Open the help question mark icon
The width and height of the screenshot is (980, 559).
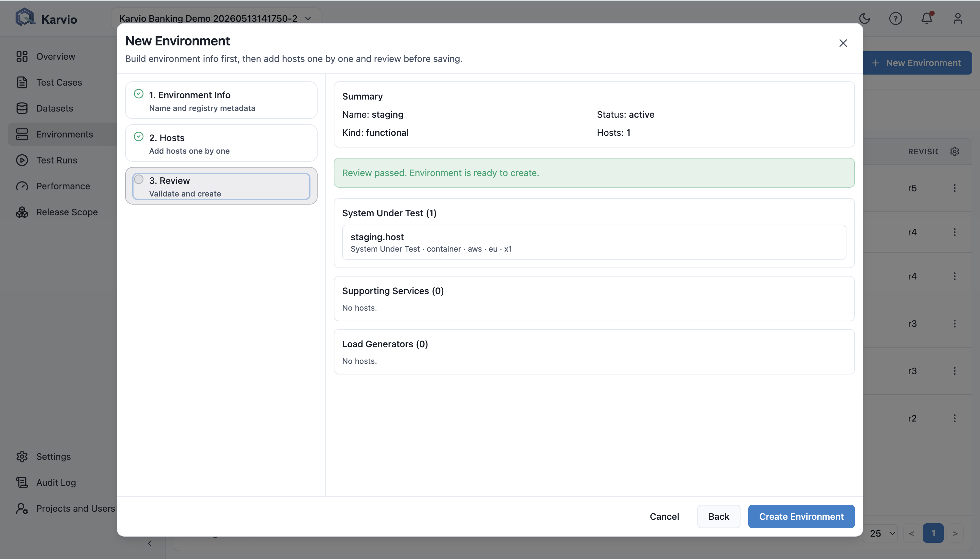tap(895, 18)
